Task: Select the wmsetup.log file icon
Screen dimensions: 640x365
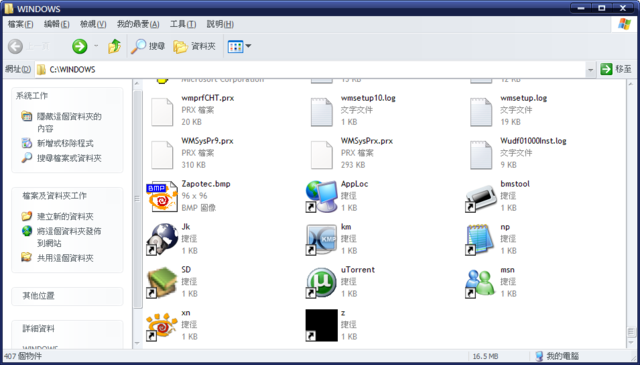Action: 481,112
